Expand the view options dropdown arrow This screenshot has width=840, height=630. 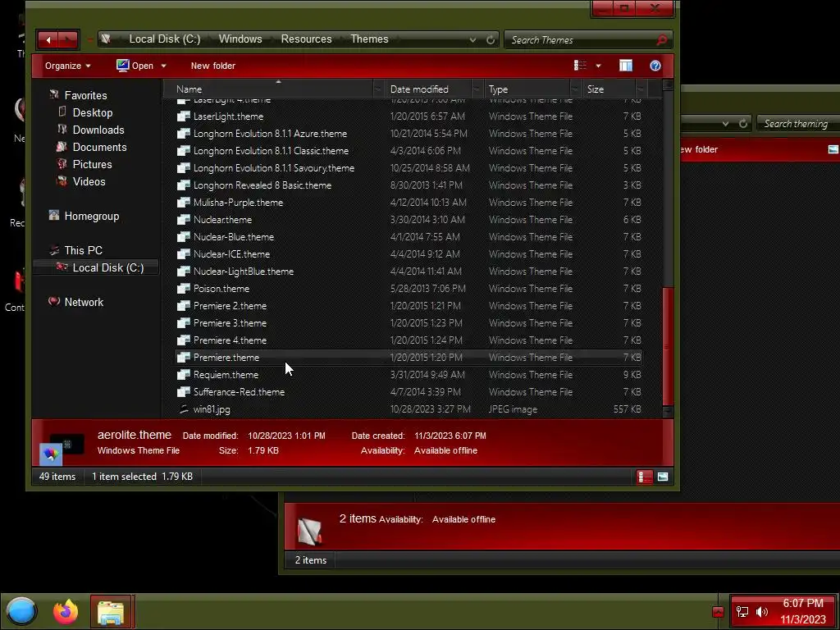pos(598,66)
